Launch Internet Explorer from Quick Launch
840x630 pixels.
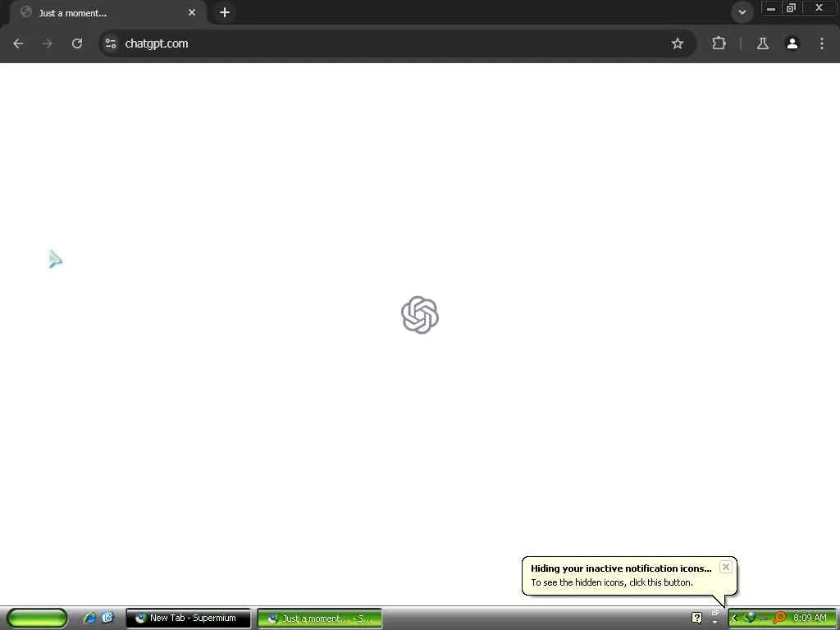pos(89,619)
